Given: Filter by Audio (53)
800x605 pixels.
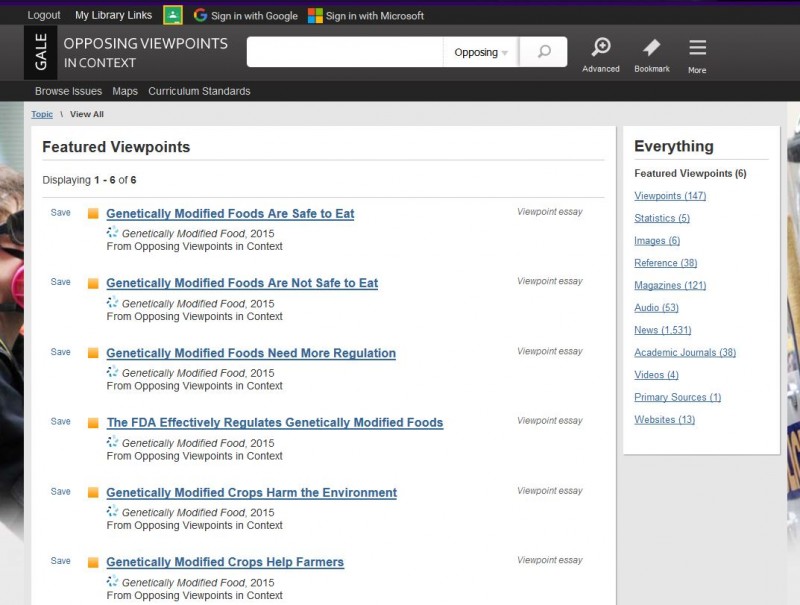Looking at the screenshot, I should pyautogui.click(x=656, y=308).
